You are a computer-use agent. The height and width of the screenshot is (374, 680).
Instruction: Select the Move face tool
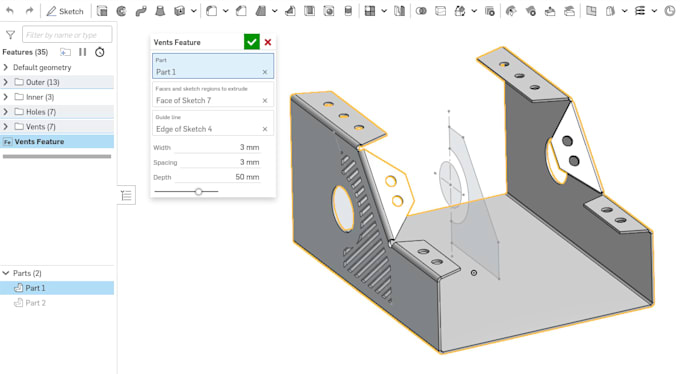[550, 11]
